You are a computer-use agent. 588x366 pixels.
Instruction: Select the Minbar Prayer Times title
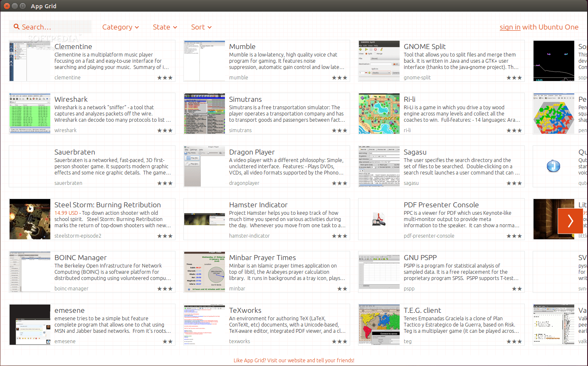(x=262, y=258)
